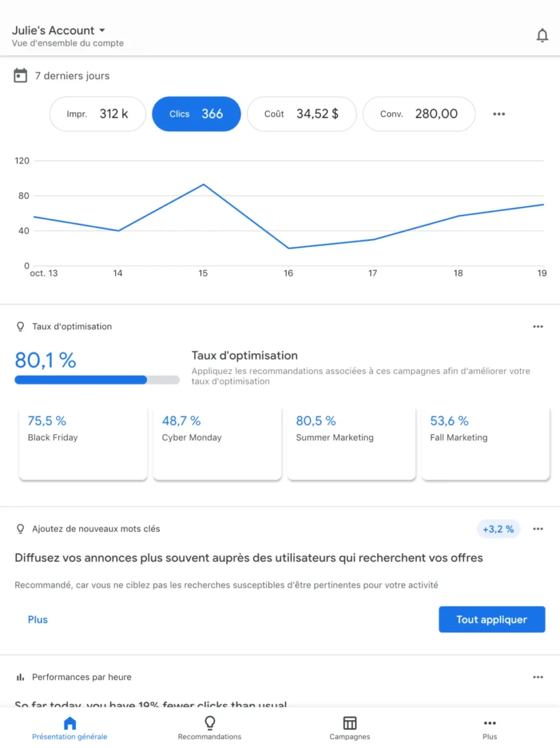
Task: Open Taux d'optimisation card options menu
Action: tap(538, 327)
